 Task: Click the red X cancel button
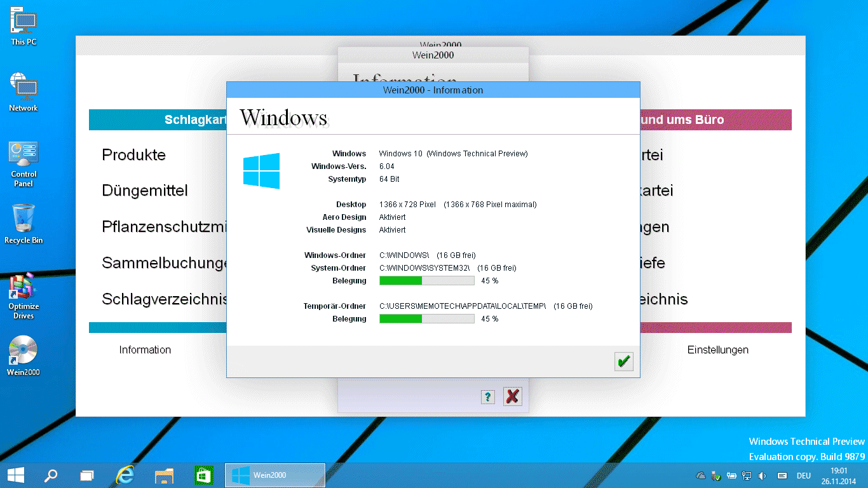(512, 396)
